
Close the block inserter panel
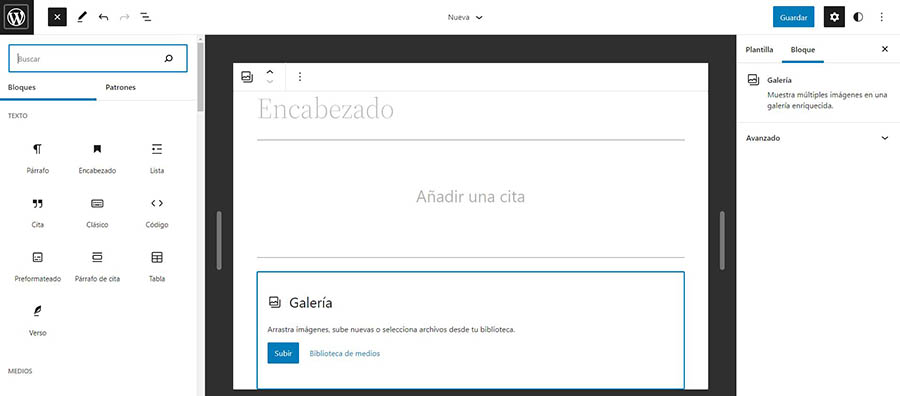(x=57, y=17)
